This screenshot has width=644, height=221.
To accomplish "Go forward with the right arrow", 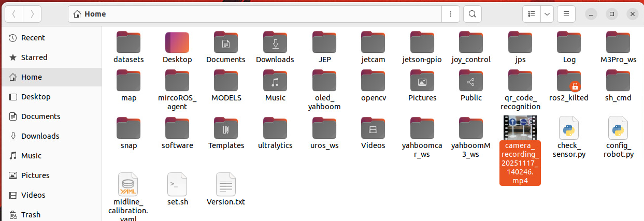I will pos(32,14).
